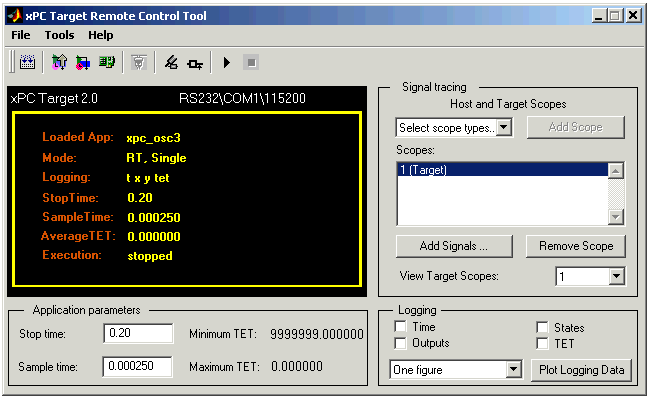The width and height of the screenshot is (652, 399).
Task: Click the green and blue download toolbar icon
Action: (83, 63)
